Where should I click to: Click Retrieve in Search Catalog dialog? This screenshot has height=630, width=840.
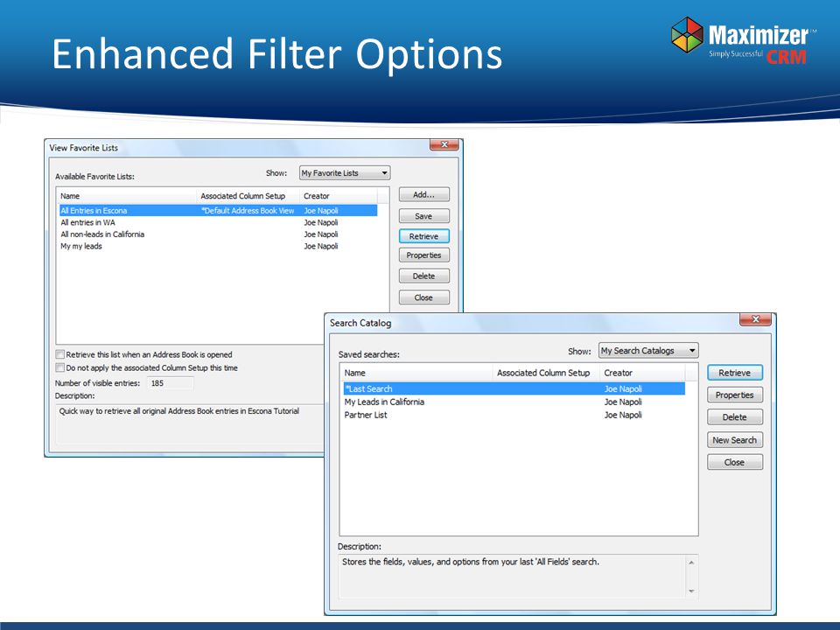[734, 373]
